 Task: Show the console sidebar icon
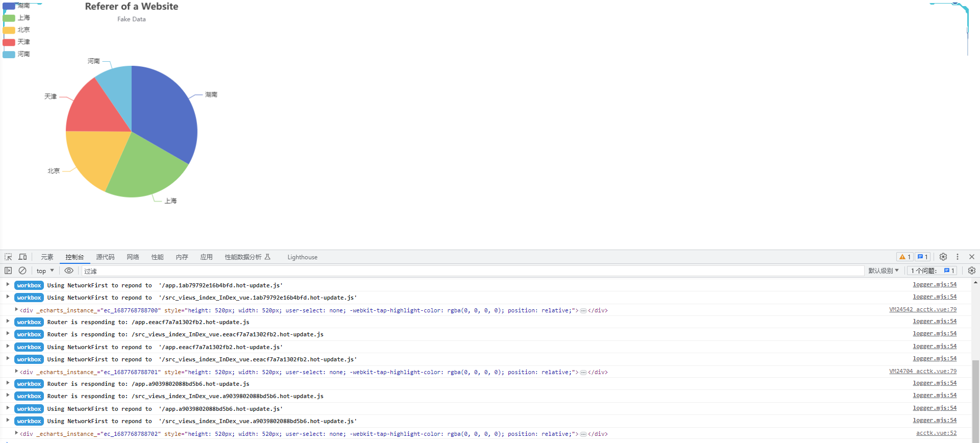pyautogui.click(x=8, y=270)
